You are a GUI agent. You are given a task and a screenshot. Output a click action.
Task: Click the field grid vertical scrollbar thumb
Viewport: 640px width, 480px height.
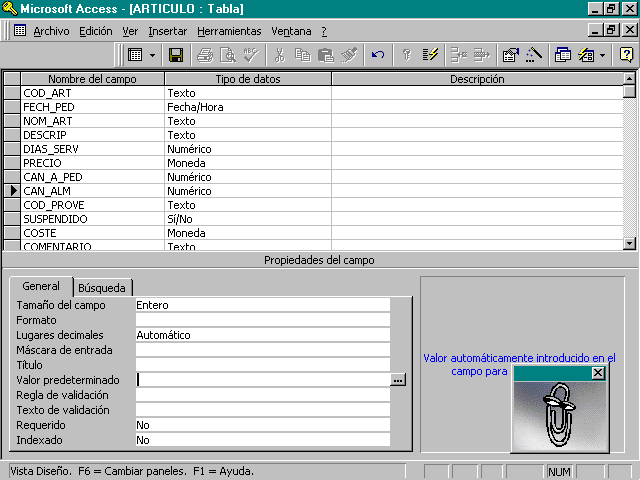coord(629,91)
